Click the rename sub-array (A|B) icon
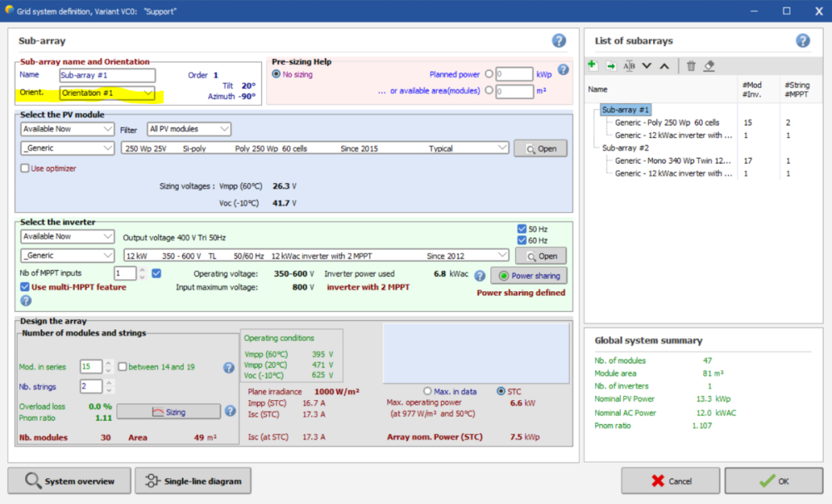The width and height of the screenshot is (832, 504). [629, 66]
